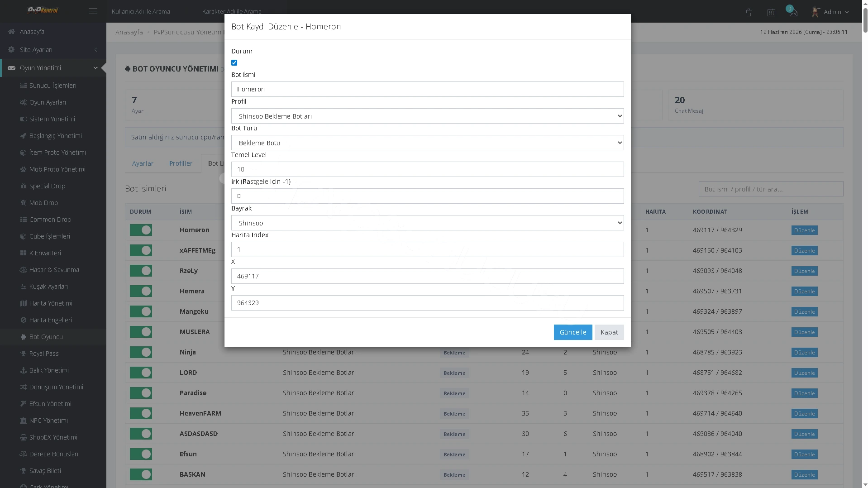Click the Düzenle button for BASKAN row
868x488 pixels.
tap(804, 474)
